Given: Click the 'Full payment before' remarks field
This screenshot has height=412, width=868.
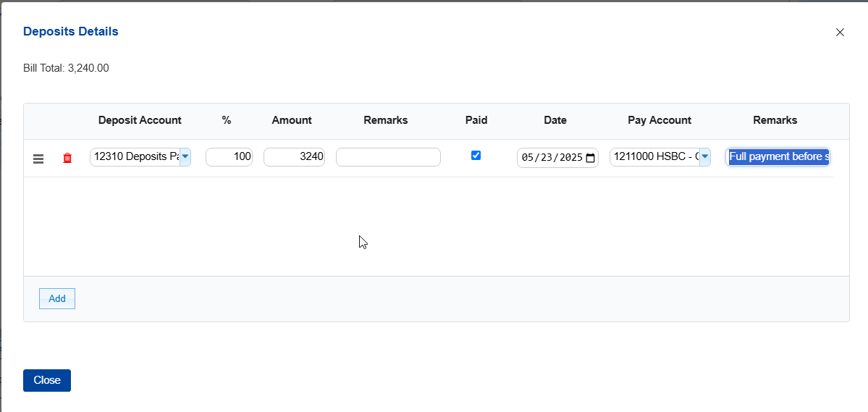Looking at the screenshot, I should 778,156.
